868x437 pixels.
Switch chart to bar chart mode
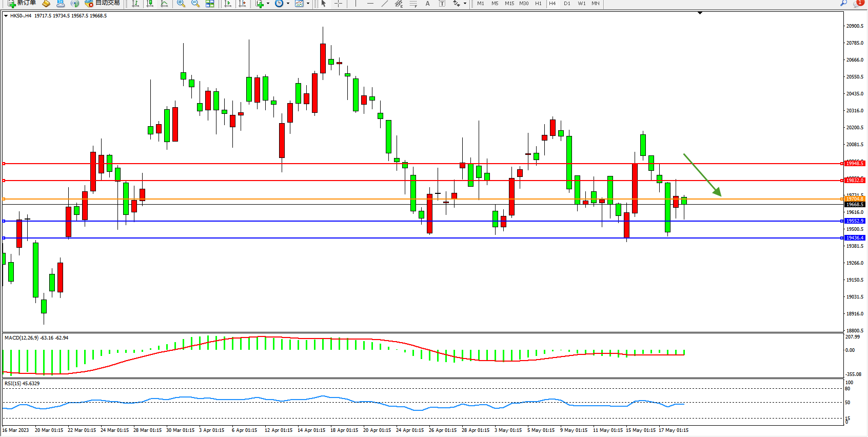coord(135,4)
